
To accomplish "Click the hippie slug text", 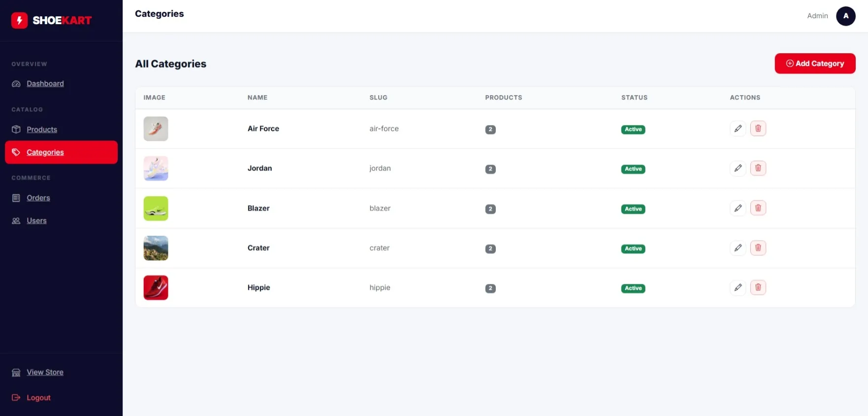I will pyautogui.click(x=380, y=287).
